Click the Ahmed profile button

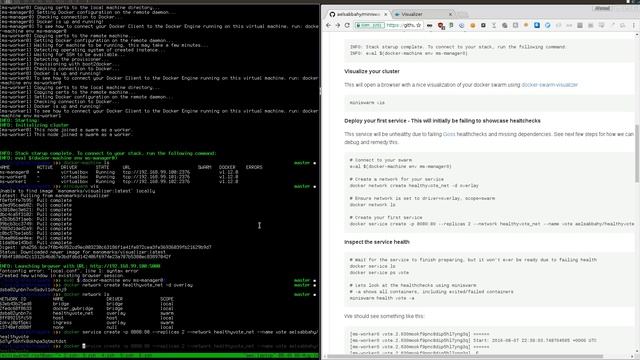pyautogui.click(x=602, y=8)
